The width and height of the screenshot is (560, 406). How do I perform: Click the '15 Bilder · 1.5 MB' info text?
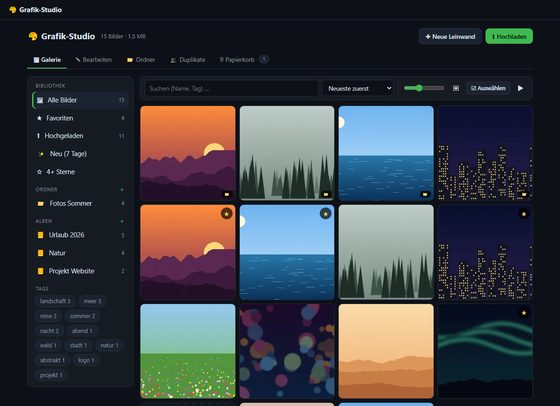pos(123,36)
